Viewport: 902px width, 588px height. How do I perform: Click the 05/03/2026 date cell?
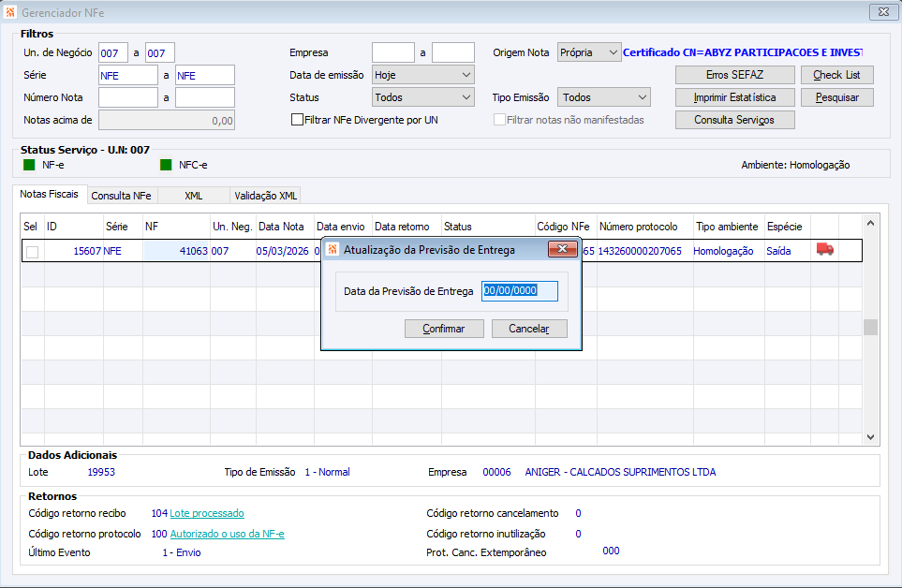coord(283,251)
